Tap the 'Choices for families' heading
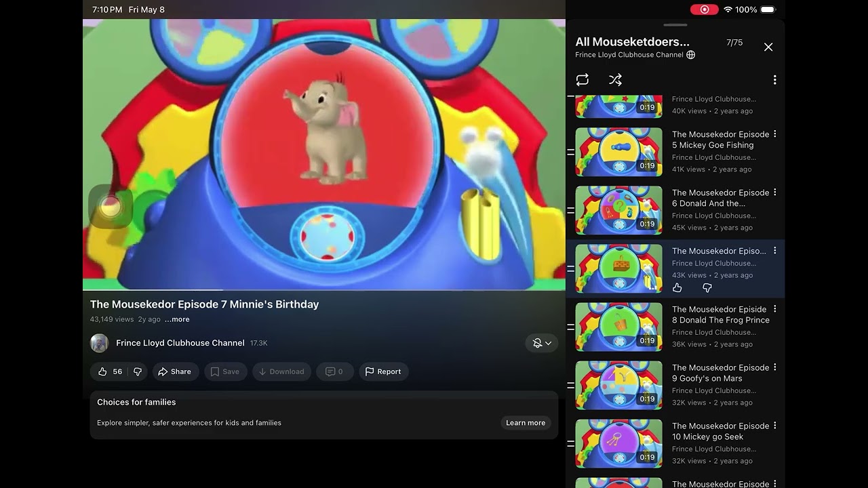 tap(136, 402)
